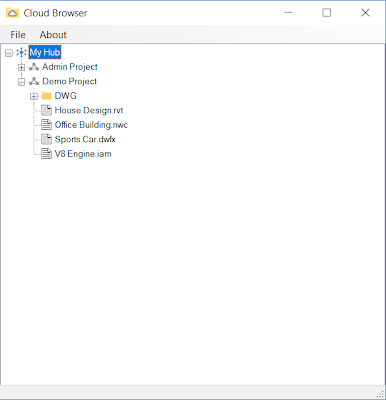Click the V8 Engine.iam document icon

[46, 154]
